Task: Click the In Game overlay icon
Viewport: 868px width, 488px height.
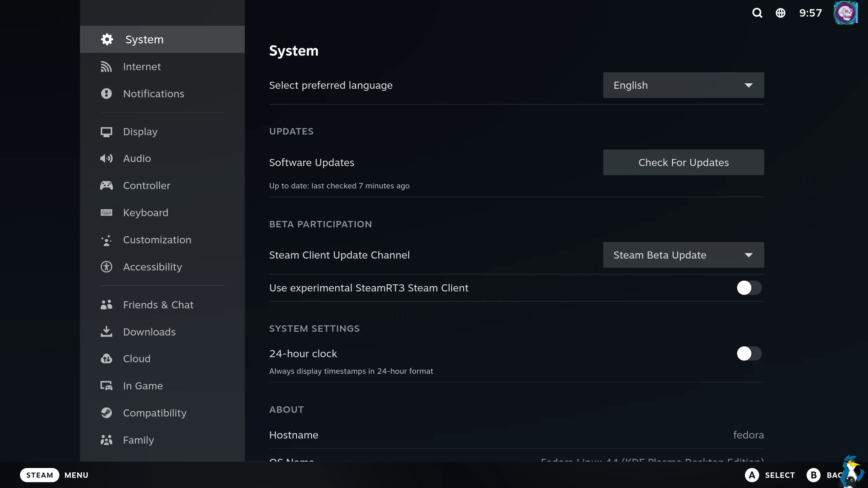Action: click(106, 386)
